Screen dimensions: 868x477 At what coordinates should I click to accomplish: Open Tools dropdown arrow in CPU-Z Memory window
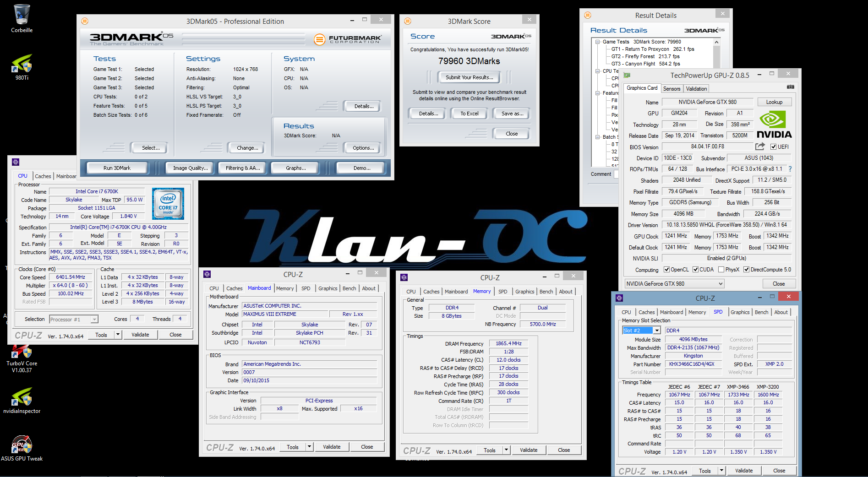click(506, 450)
